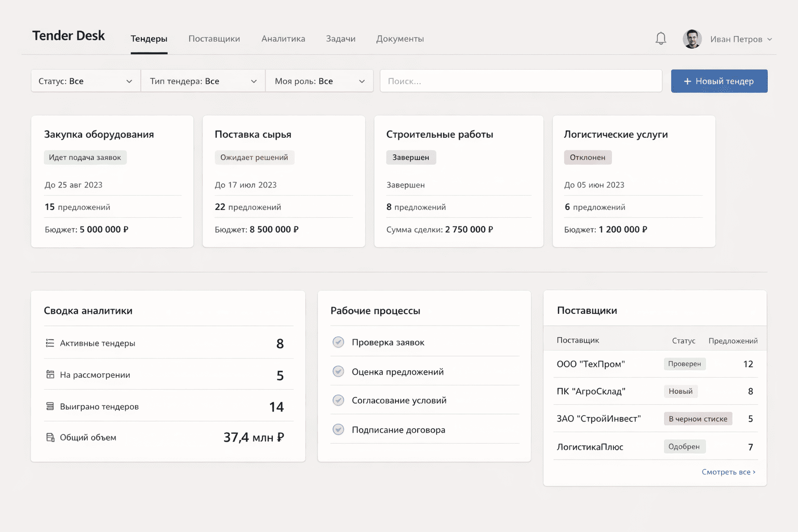798x532 pixels.
Task: Click the Активные тендеры list icon
Action: coord(50,343)
